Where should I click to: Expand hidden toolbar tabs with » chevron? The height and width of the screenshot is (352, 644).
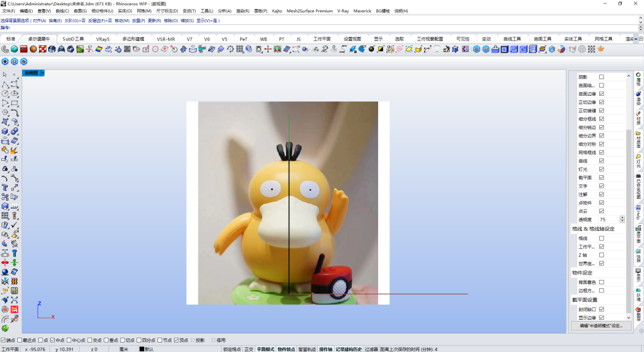click(636, 39)
